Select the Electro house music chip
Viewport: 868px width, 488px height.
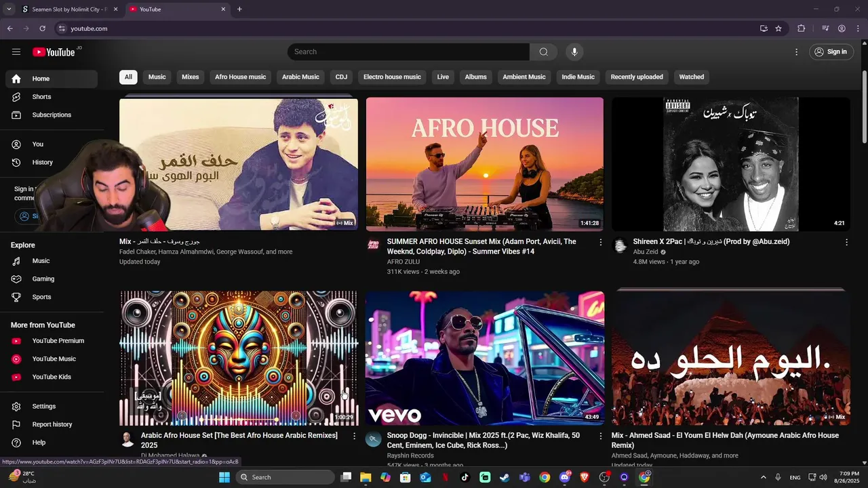[392, 77]
